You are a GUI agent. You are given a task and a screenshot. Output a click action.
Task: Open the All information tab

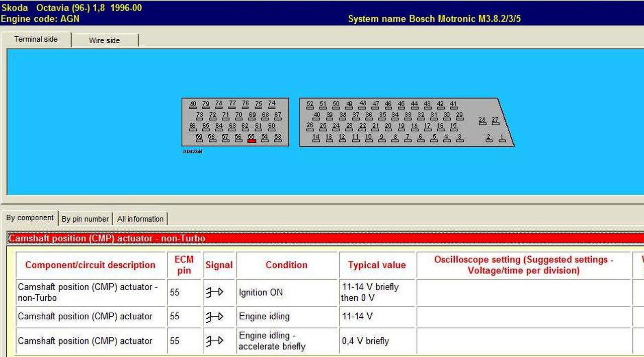click(x=140, y=219)
